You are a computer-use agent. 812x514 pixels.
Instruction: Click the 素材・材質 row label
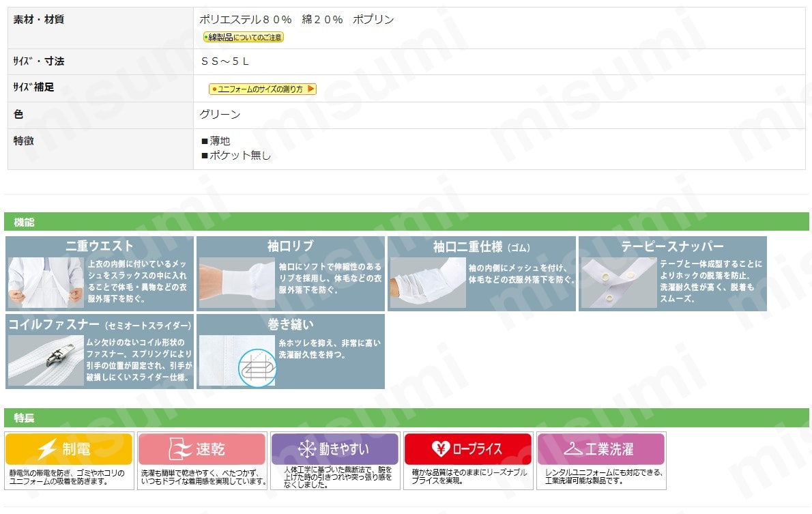(x=39, y=20)
